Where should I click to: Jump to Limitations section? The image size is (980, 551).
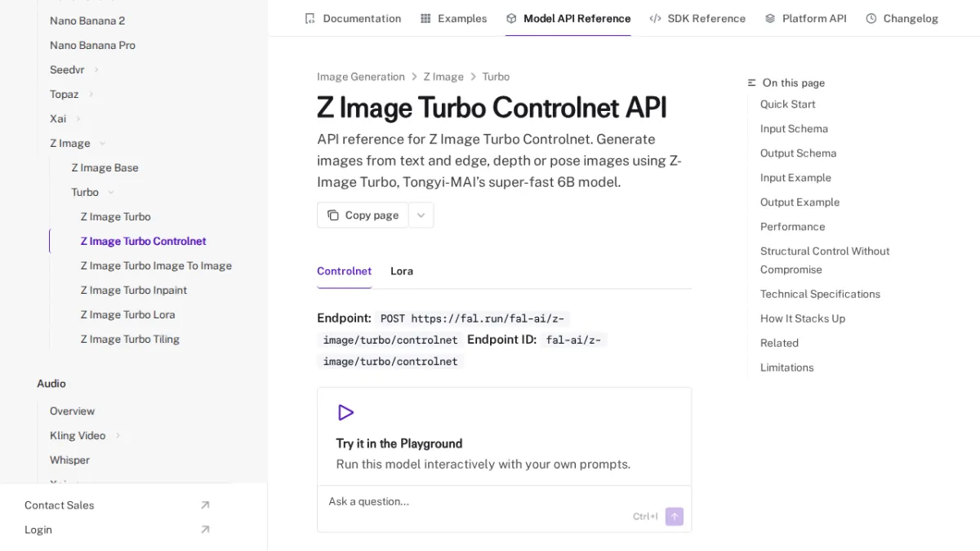(x=786, y=367)
